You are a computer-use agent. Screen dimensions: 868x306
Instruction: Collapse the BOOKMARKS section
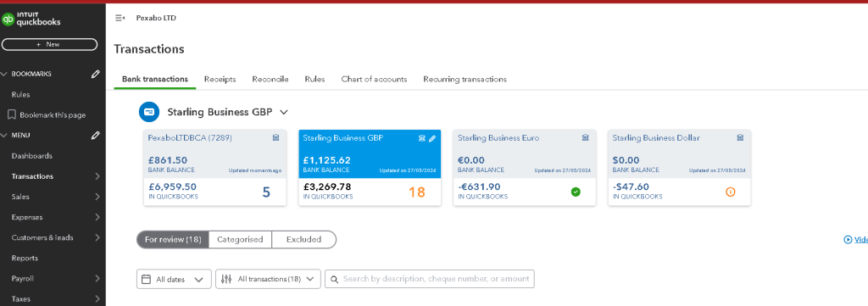[x=4, y=74]
